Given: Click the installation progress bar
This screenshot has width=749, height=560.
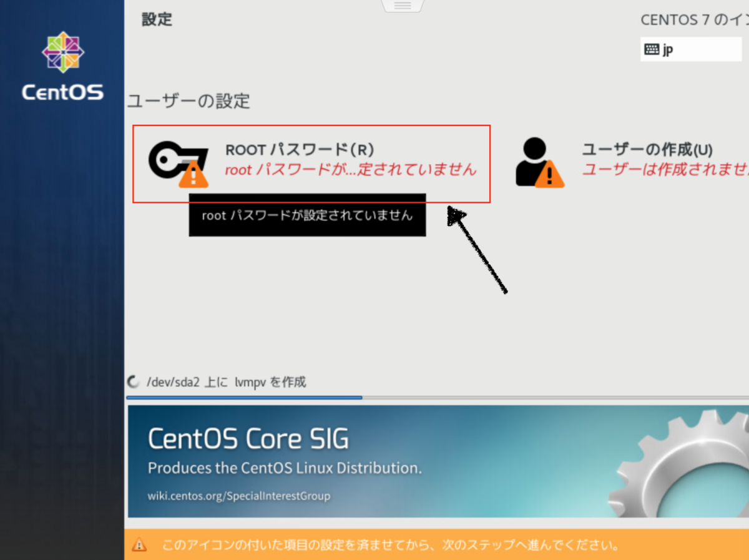Looking at the screenshot, I should point(437,397).
